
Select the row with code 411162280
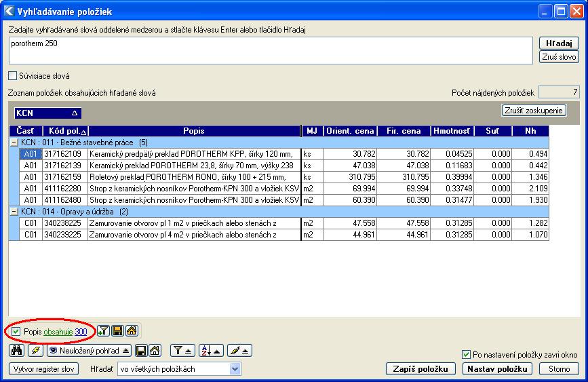[284, 189]
